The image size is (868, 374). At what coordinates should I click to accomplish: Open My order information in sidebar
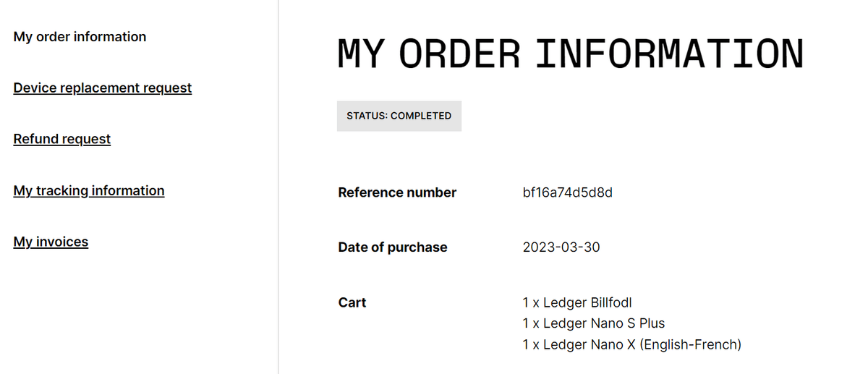tap(80, 37)
